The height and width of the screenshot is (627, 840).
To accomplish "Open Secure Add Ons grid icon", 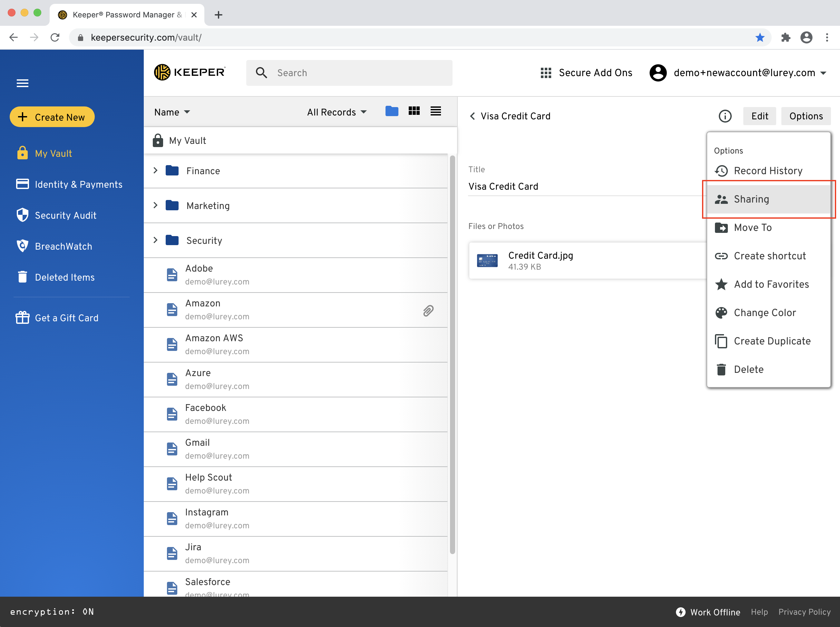I will 546,73.
